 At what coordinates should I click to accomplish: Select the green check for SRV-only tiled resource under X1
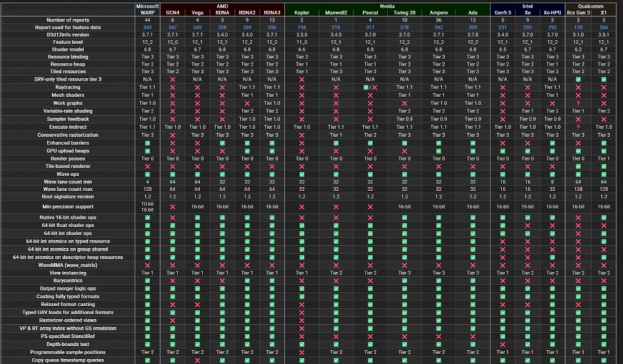tap(604, 80)
